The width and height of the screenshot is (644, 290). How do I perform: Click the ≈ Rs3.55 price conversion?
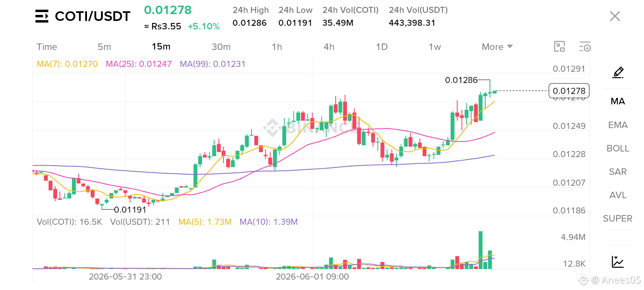pyautogui.click(x=163, y=27)
